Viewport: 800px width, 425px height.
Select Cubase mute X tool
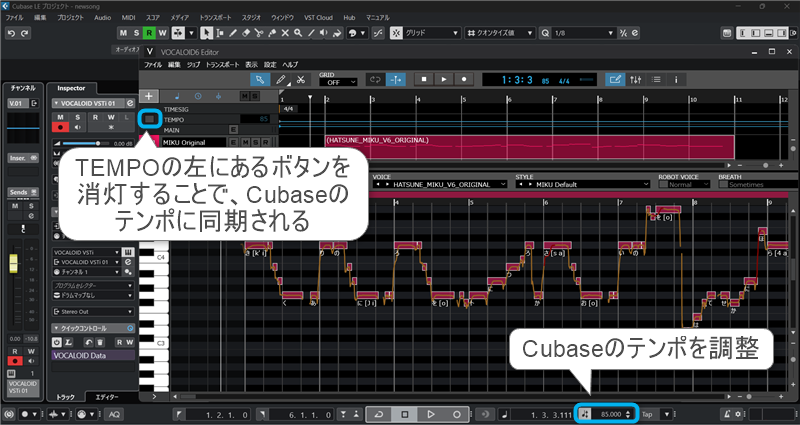pos(285,33)
